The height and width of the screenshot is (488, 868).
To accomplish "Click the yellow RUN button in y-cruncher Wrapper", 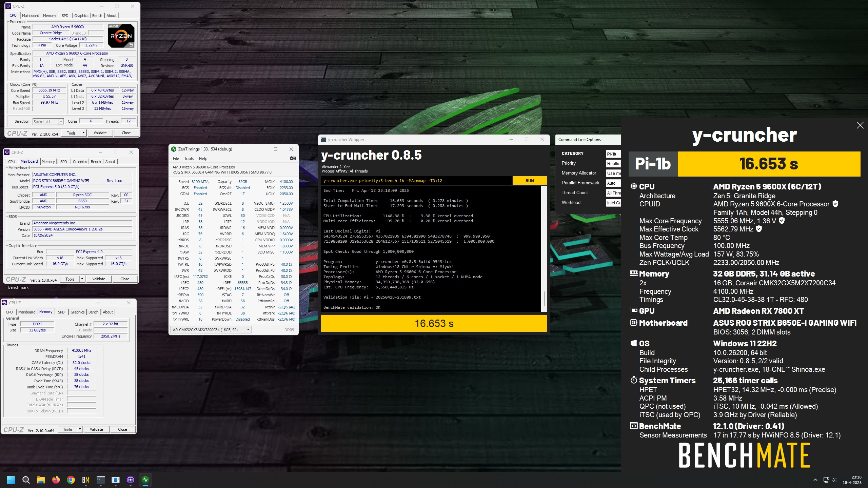I will 530,181.
